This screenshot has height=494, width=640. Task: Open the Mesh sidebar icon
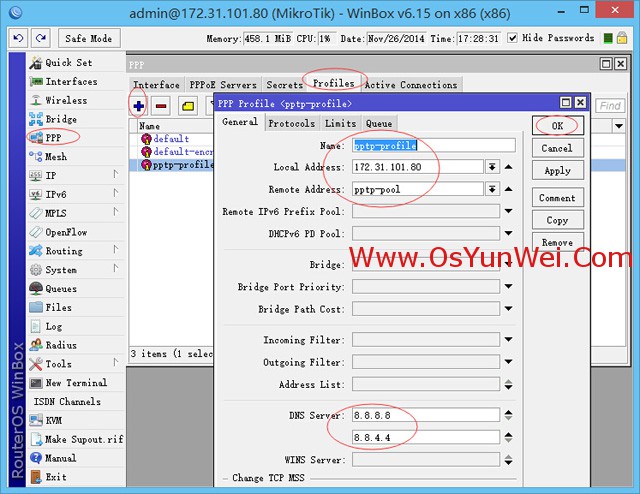[x=36, y=157]
